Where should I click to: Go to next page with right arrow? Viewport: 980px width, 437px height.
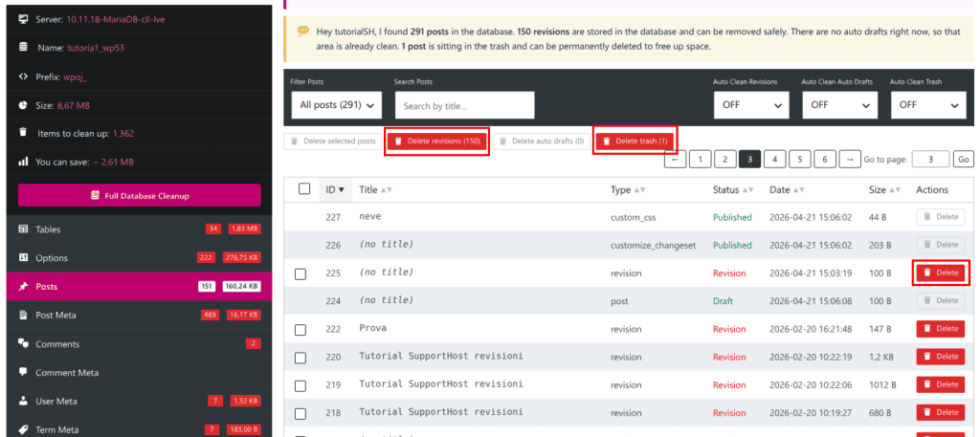[850, 159]
